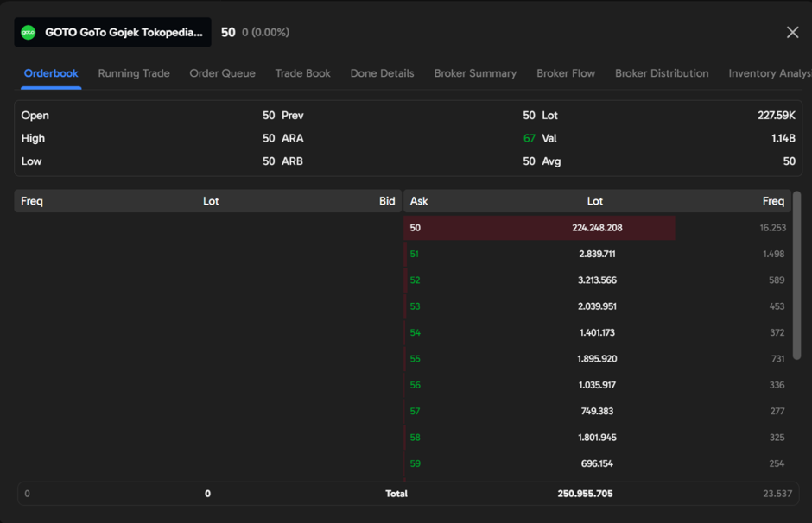Open the GOTO GoTo Gojek Tokopedia stock selector
The image size is (812, 523).
(112, 32)
